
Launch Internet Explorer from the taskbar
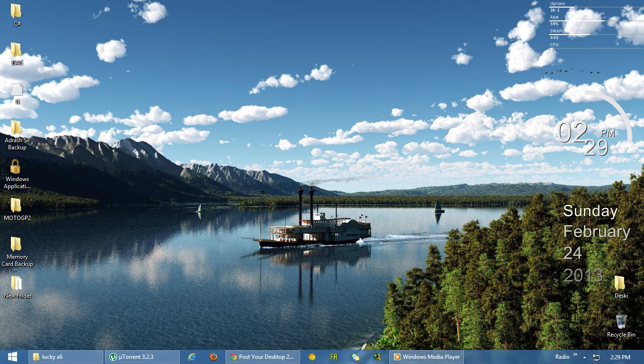pyautogui.click(x=192, y=357)
